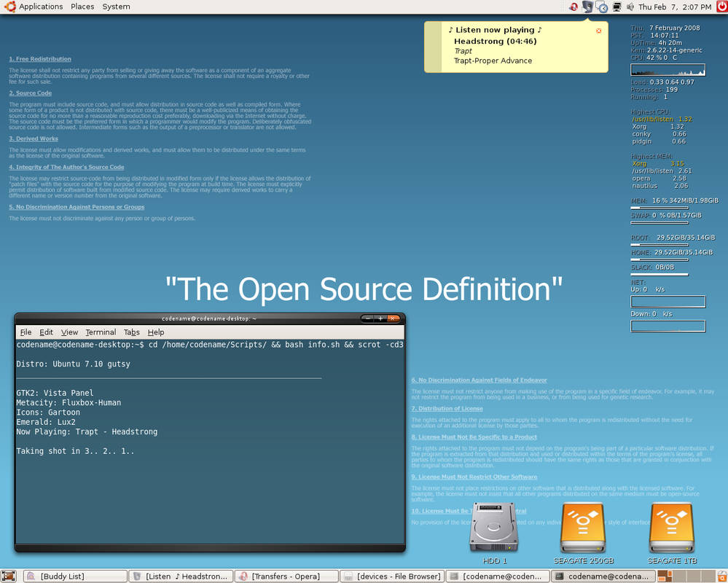The image size is (728, 583).
Task: Click the orange workspace in the workspace switcher
Action: 665,576
